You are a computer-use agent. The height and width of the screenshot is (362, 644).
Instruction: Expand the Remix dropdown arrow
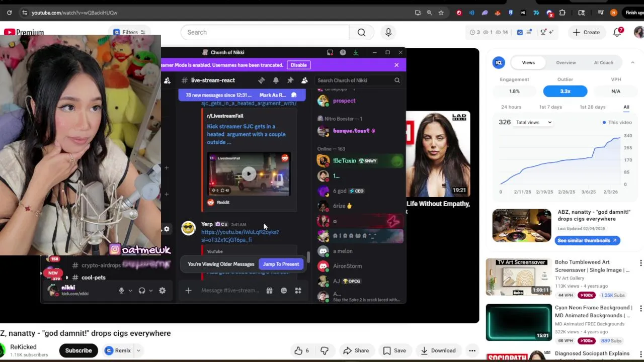tap(138, 350)
